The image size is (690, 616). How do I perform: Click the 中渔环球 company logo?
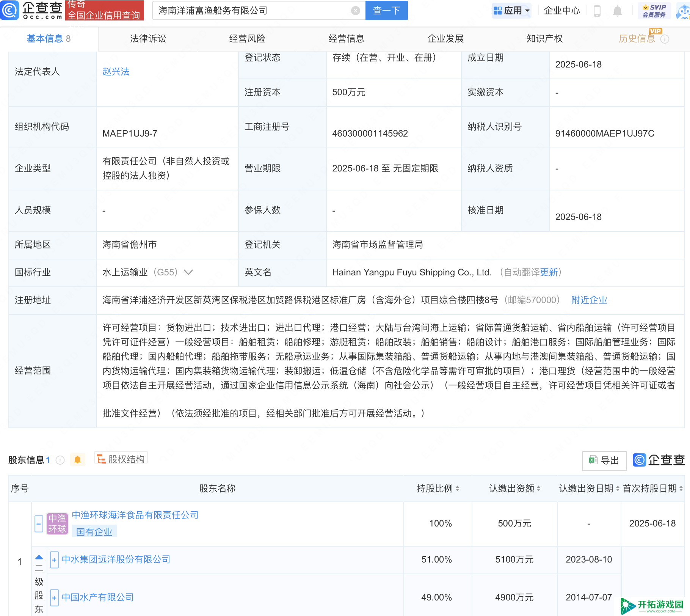click(x=57, y=523)
